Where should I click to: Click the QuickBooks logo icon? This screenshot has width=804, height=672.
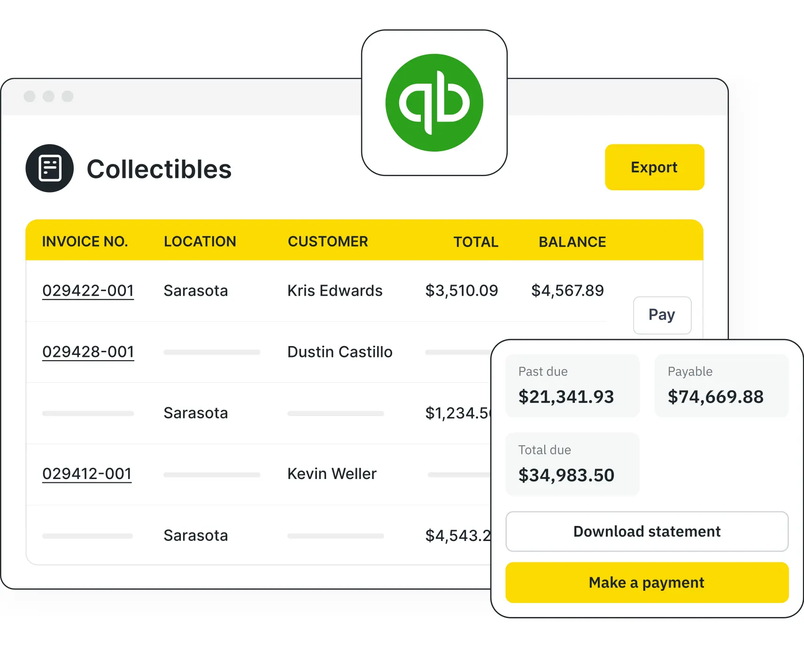[434, 102]
